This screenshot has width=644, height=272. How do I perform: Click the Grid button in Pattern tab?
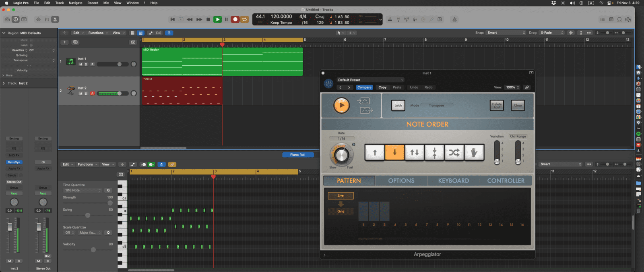coord(341,211)
